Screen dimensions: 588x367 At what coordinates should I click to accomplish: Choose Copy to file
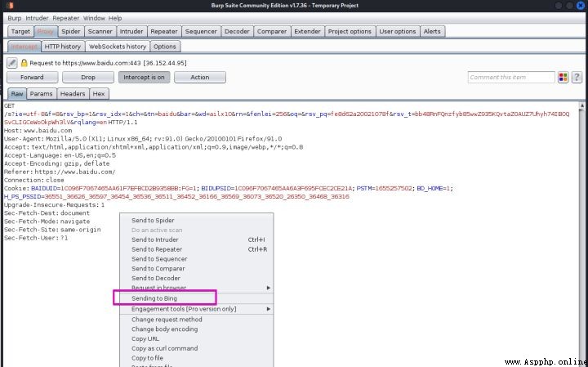click(197, 358)
